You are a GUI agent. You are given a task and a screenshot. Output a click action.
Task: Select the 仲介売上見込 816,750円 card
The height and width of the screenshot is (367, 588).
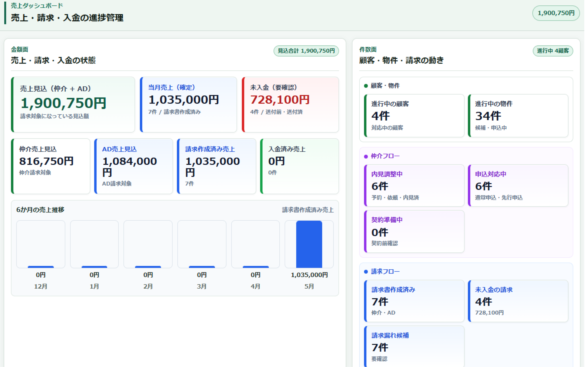pyautogui.click(x=51, y=167)
